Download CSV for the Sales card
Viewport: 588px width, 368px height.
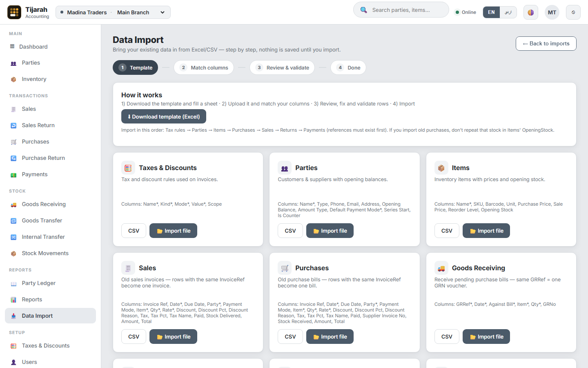click(x=134, y=337)
